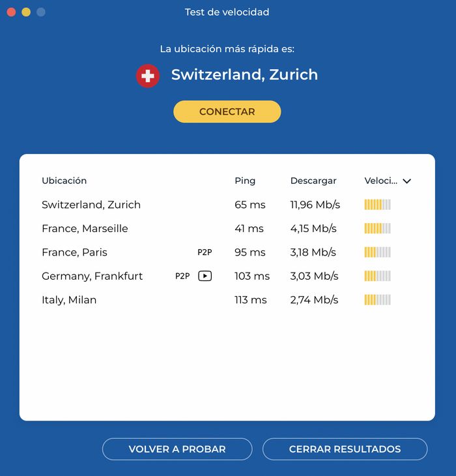Choose the France, Paris location row
The height and width of the screenshot is (476, 456).
click(x=227, y=252)
